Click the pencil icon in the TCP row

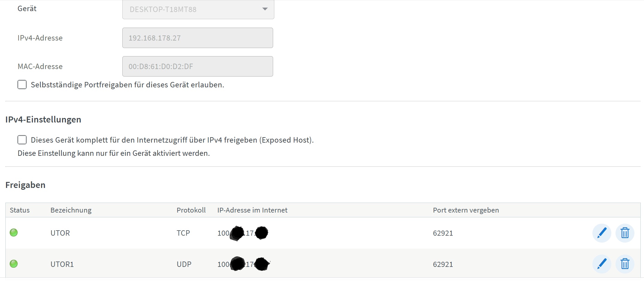(601, 233)
